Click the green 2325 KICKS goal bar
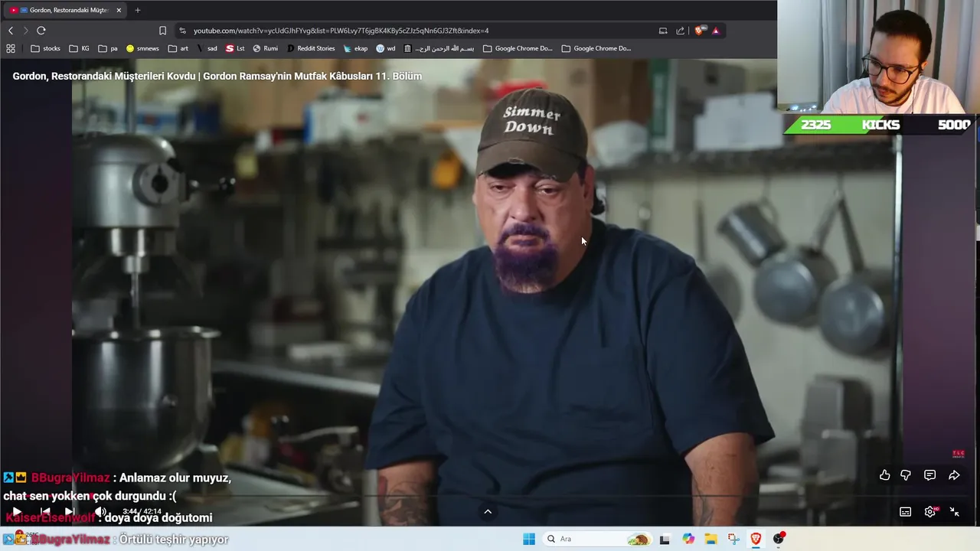The image size is (980, 551). pos(879,125)
